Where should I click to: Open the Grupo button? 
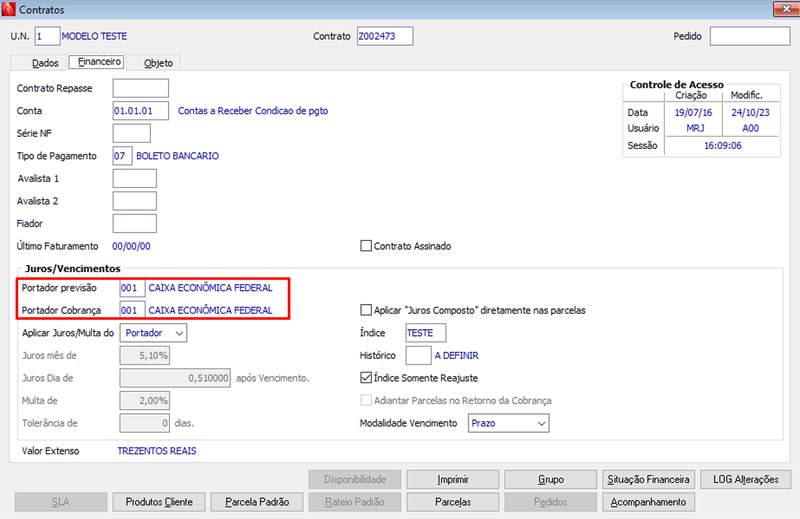pos(551,479)
